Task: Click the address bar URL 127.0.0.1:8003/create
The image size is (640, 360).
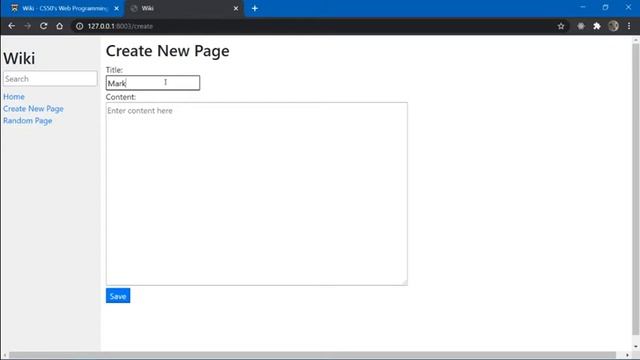Action: (120, 26)
